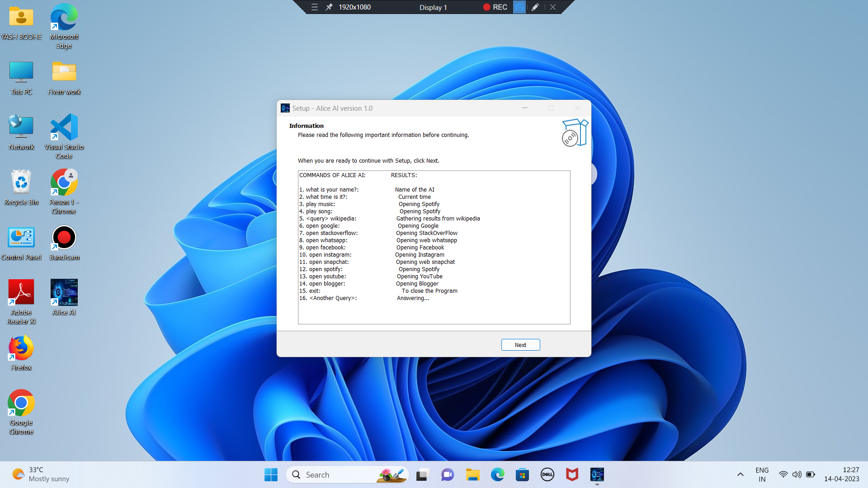The width and height of the screenshot is (868, 488).
Task: Open the weather widget showing 33°C
Action: 41,474
